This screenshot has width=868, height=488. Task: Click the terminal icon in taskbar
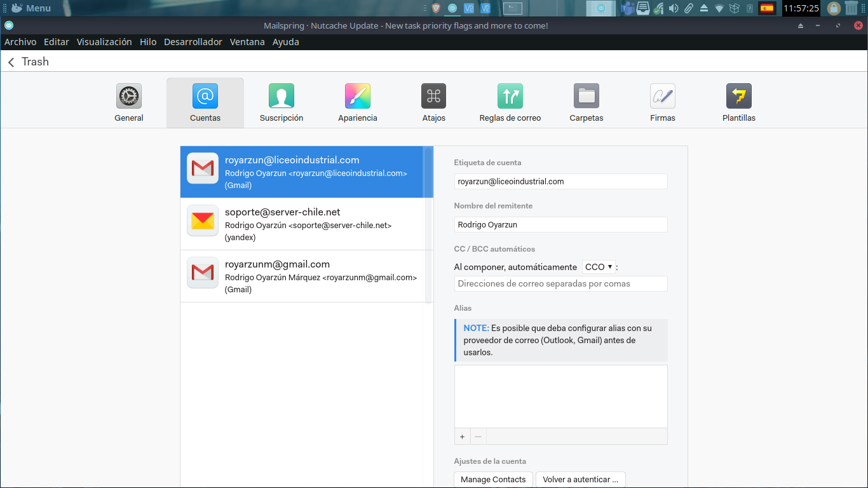[x=513, y=8]
